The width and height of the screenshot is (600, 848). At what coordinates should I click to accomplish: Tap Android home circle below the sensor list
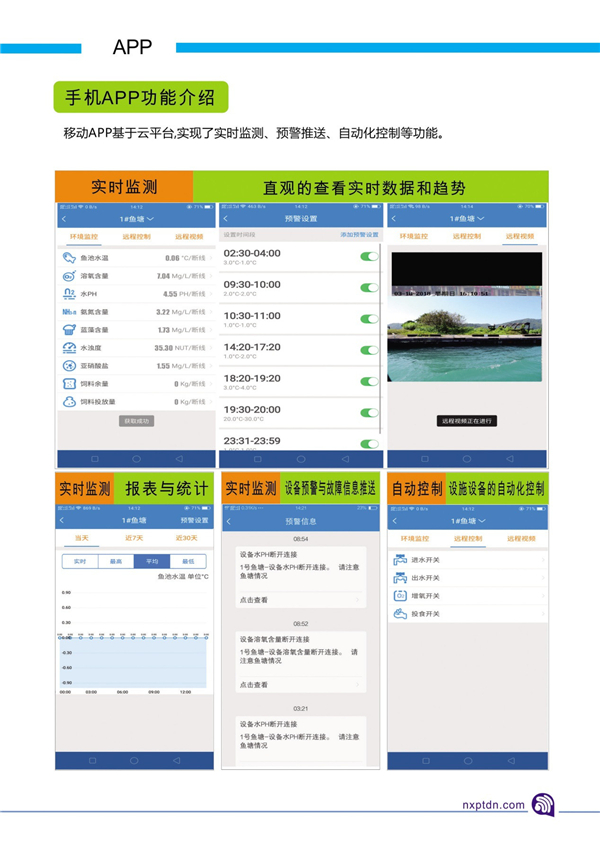click(x=136, y=459)
